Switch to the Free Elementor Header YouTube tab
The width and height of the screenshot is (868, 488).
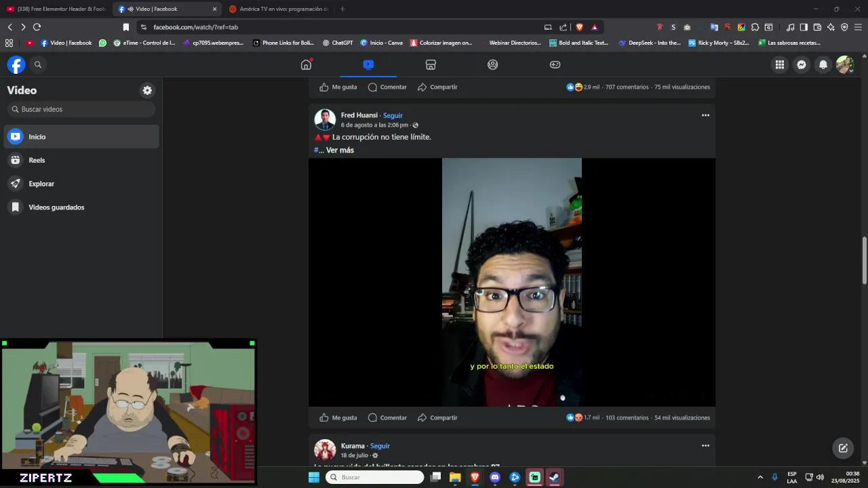[56, 9]
